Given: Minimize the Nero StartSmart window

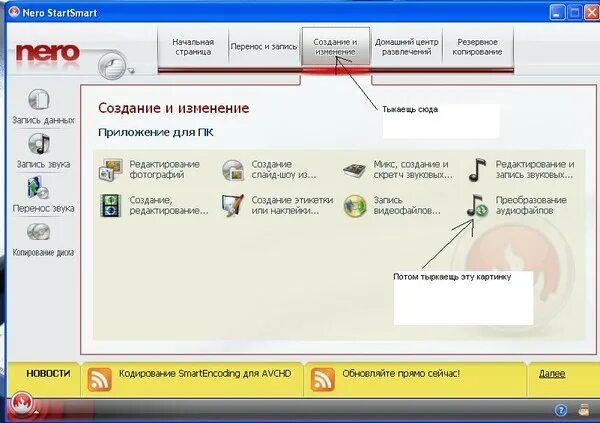Looking at the screenshot, I should click(x=557, y=12).
